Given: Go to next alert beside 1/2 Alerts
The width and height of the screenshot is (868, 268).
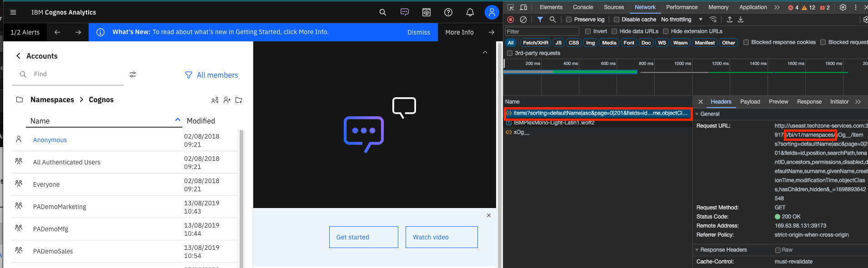Looking at the screenshot, I should tap(78, 32).
